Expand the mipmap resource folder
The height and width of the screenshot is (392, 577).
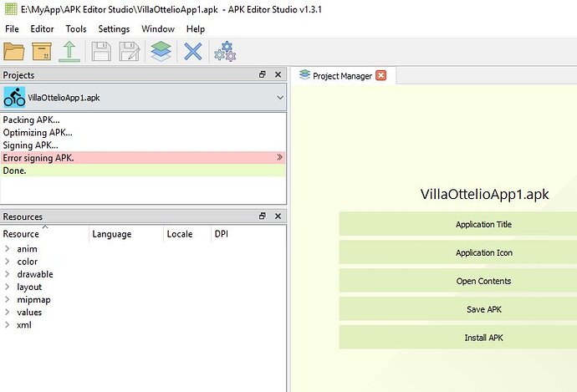point(7,299)
